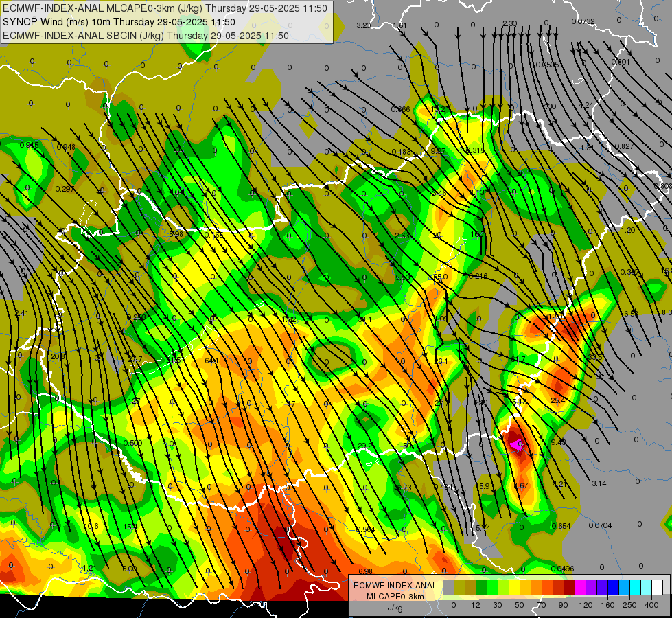The image size is (672, 618).
Task: Click the map value 1.20
Action: coord(628,230)
